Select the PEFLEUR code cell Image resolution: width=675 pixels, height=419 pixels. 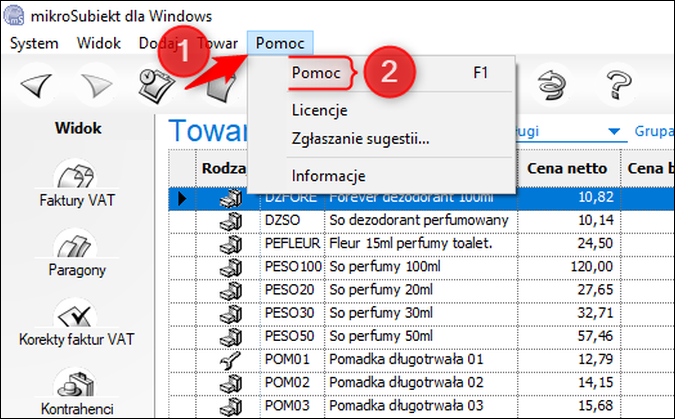click(x=292, y=243)
